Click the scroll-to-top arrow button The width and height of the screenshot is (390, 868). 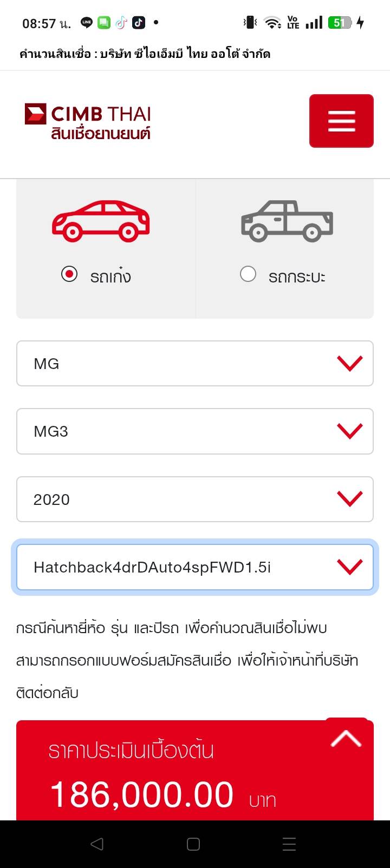click(346, 738)
